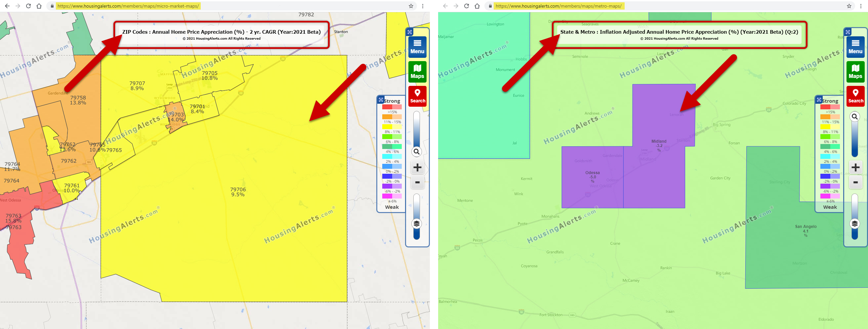Select ZIP 79707 region labeled 8.9%
Viewport: 868px width, 329px height.
[x=137, y=86]
